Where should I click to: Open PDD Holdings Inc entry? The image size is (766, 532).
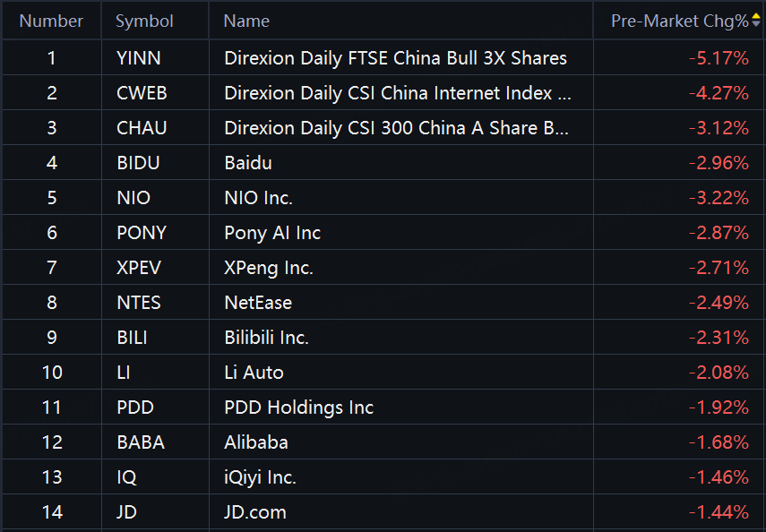298,408
